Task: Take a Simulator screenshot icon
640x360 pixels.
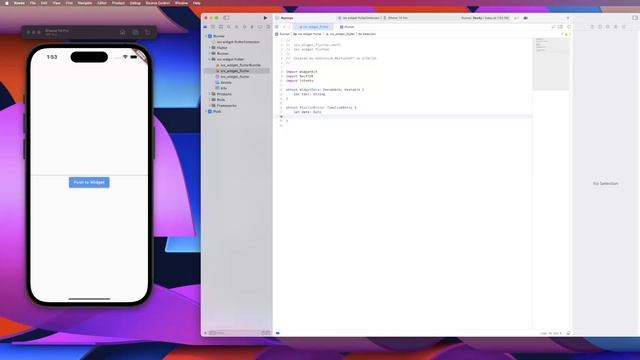Action: [x=135, y=32]
